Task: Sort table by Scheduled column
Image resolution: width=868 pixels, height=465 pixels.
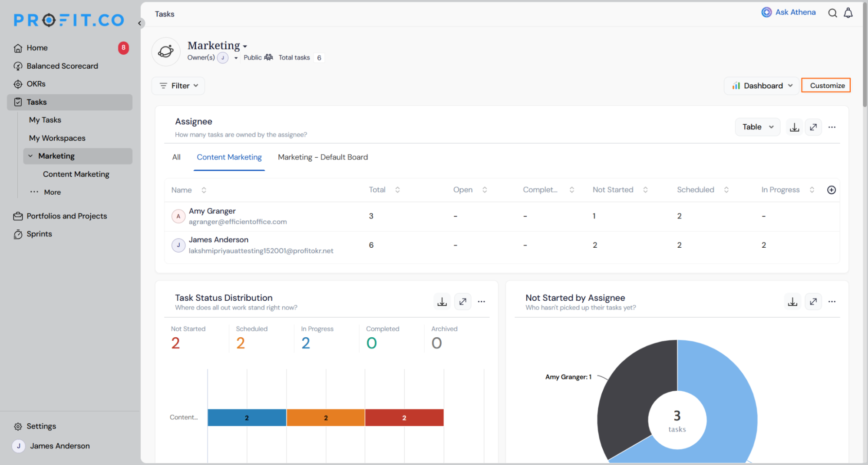Action: pos(726,190)
